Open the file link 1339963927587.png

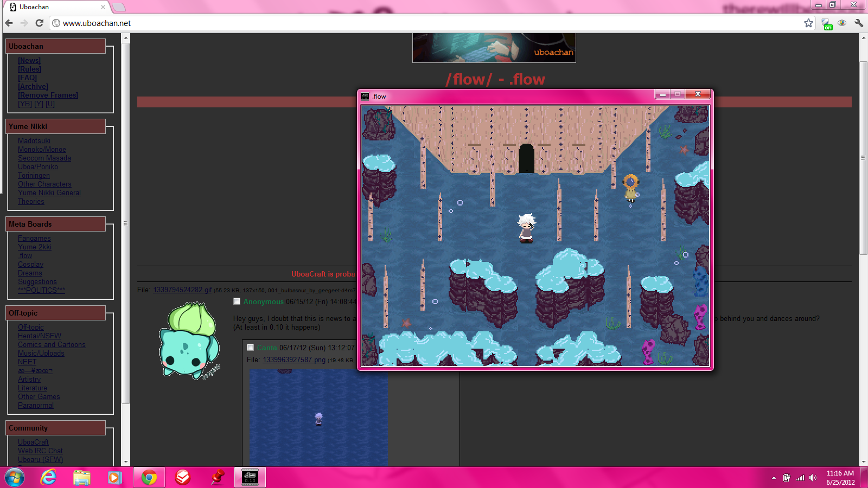[294, 360]
